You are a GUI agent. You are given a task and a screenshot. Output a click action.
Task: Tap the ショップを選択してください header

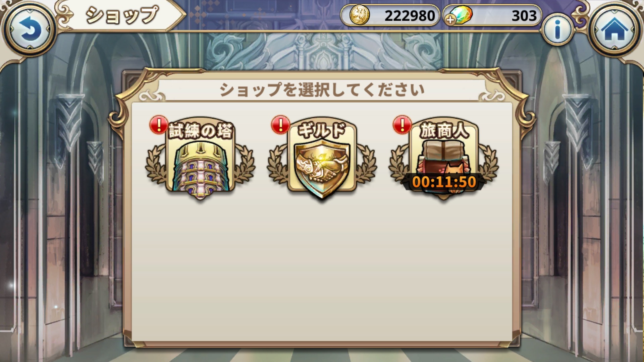pyautogui.click(x=322, y=90)
